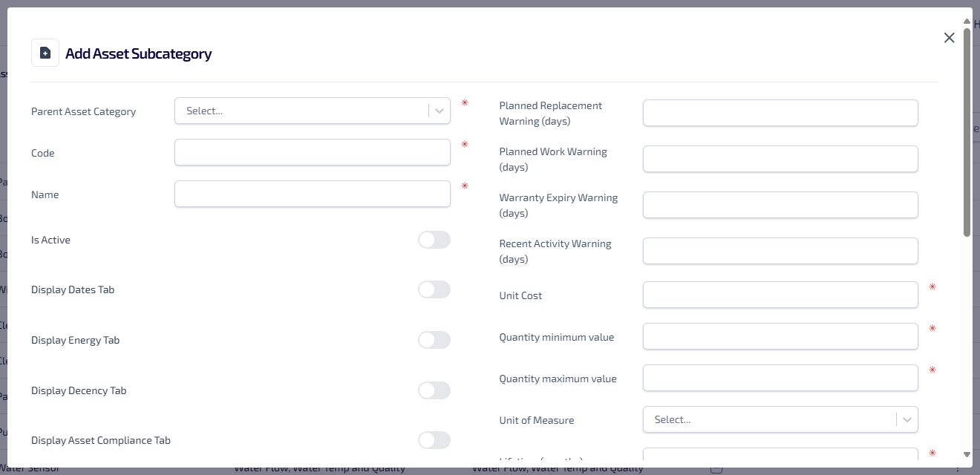Enable the Display Dates Tab switch
Screen dimensions: 980x475
tap(434, 289)
